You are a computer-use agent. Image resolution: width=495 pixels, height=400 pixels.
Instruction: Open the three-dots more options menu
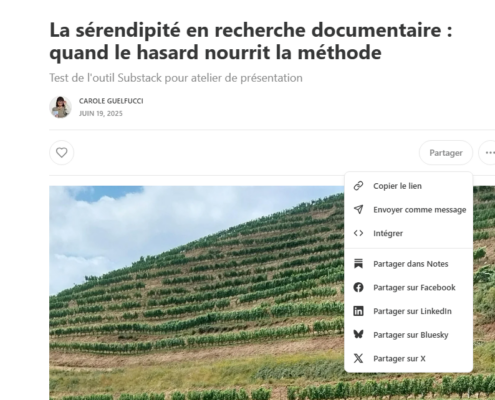489,153
